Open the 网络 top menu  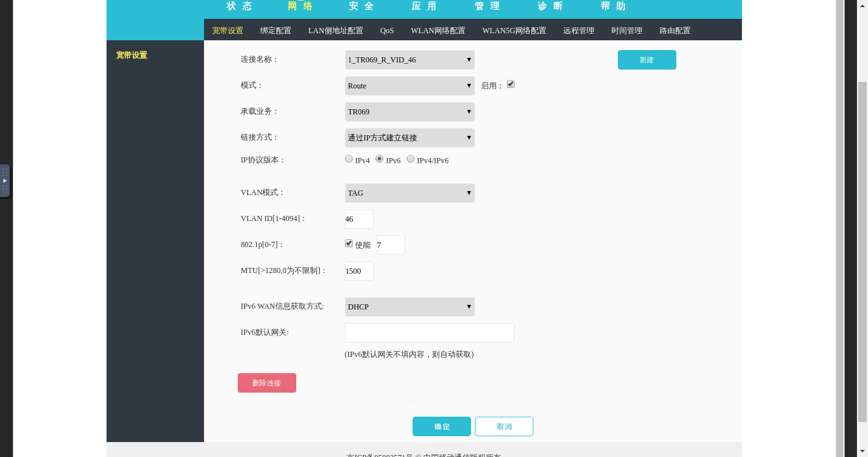point(300,7)
